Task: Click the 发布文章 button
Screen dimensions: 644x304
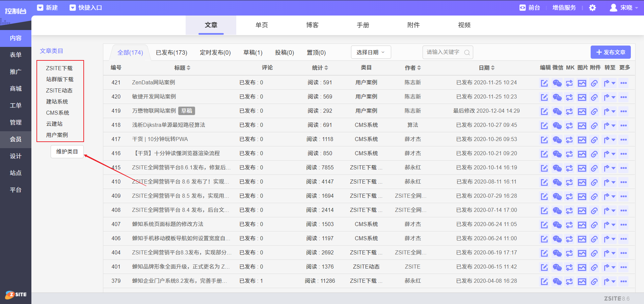Action: [611, 52]
